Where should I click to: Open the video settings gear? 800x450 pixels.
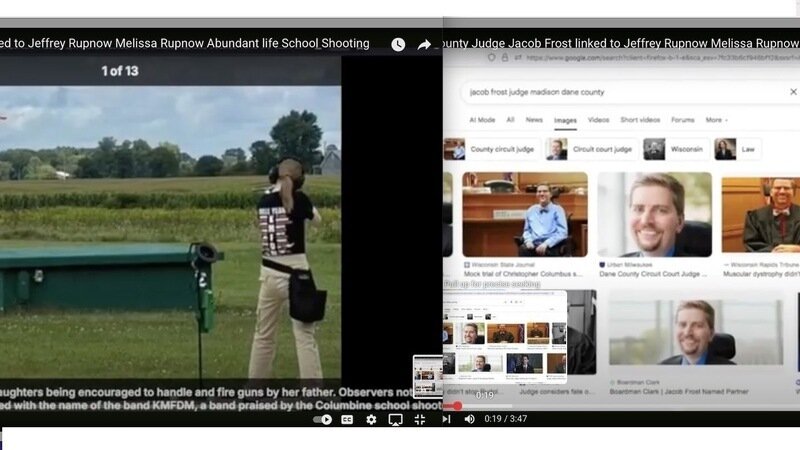[x=371, y=419]
